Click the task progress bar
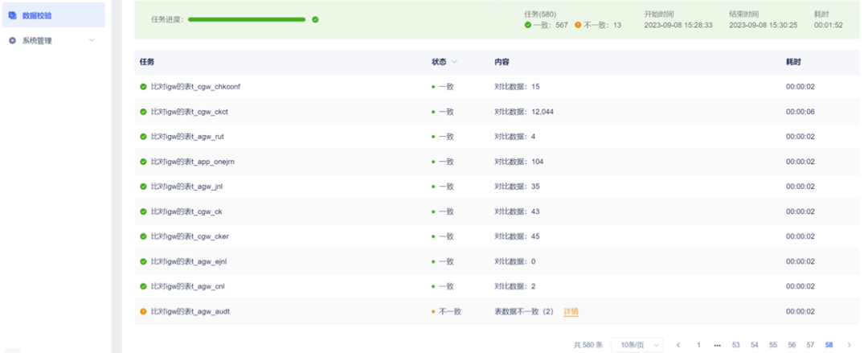The image size is (868, 353). [x=247, y=19]
